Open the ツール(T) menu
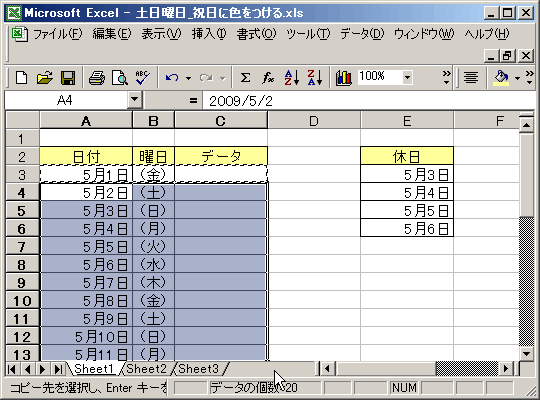 (308, 34)
